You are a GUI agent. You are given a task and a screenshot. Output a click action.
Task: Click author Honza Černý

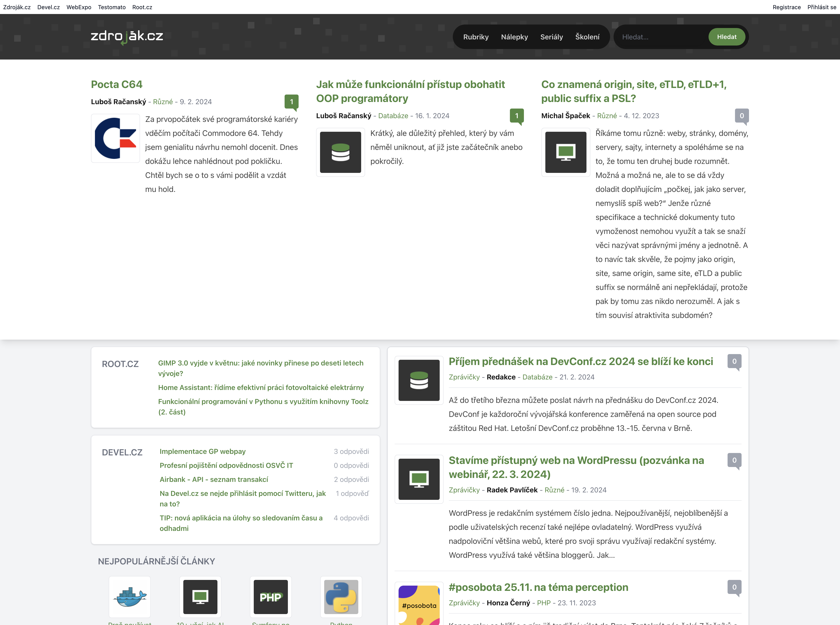[x=508, y=603]
